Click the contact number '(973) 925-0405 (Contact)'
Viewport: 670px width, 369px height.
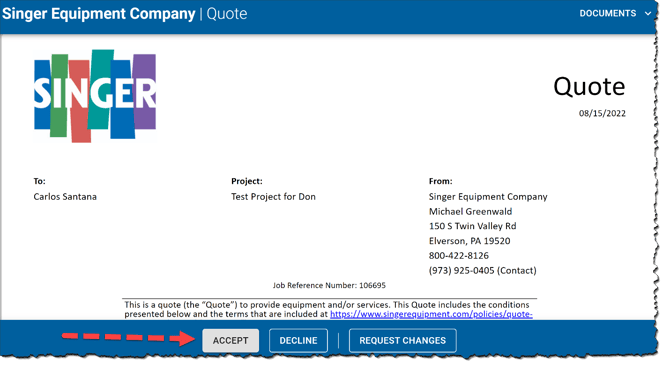(x=483, y=270)
